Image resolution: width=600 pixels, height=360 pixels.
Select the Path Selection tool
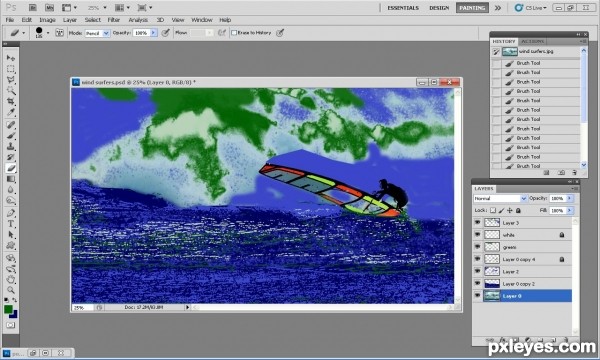11,235
